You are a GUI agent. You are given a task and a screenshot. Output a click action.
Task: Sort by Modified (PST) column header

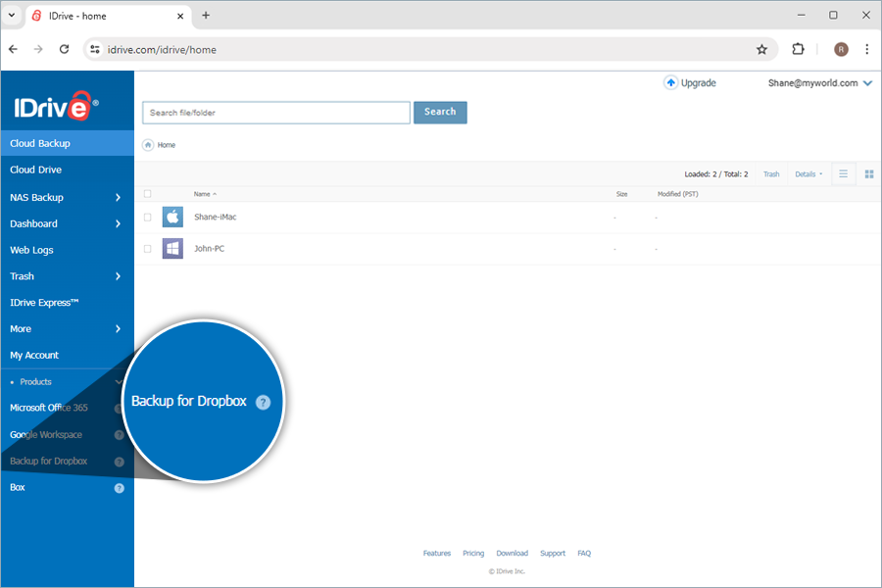[678, 194]
